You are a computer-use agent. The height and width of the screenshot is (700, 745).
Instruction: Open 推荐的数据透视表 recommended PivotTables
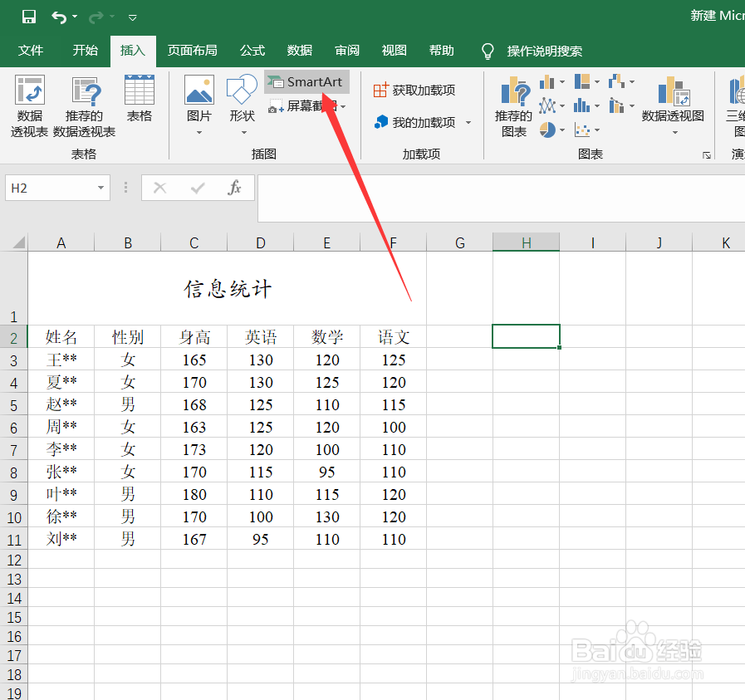coord(84,107)
